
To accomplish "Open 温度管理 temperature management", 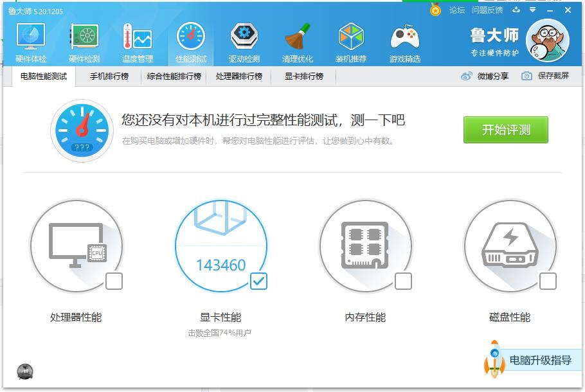I will tap(137, 41).
